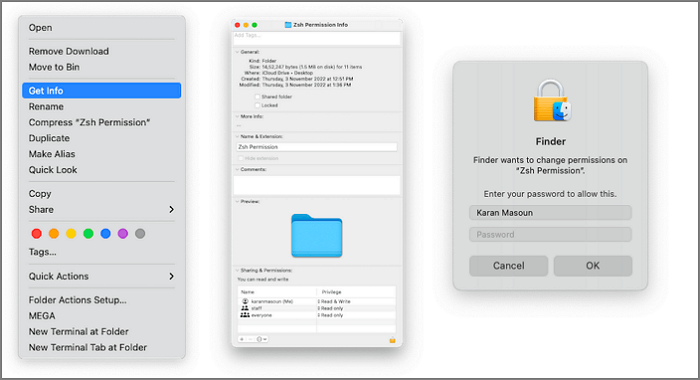Image resolution: width=700 pixels, height=380 pixels.
Task: Click the OK button in the Finder dialog
Action: 592,266
